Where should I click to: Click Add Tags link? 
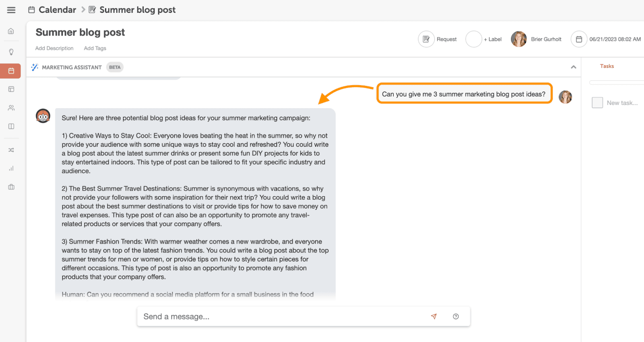pos(95,48)
